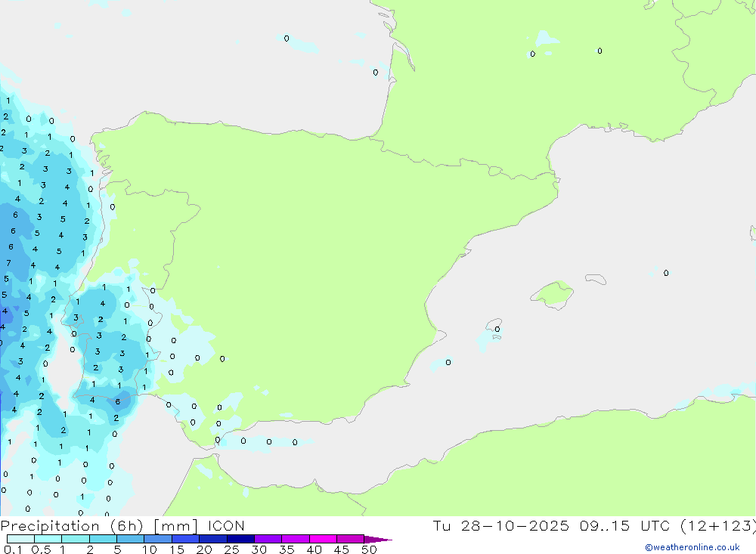The image size is (756, 554).
Task: Choose the 25–30 mm dark navy legend box
Action: pos(240,539)
